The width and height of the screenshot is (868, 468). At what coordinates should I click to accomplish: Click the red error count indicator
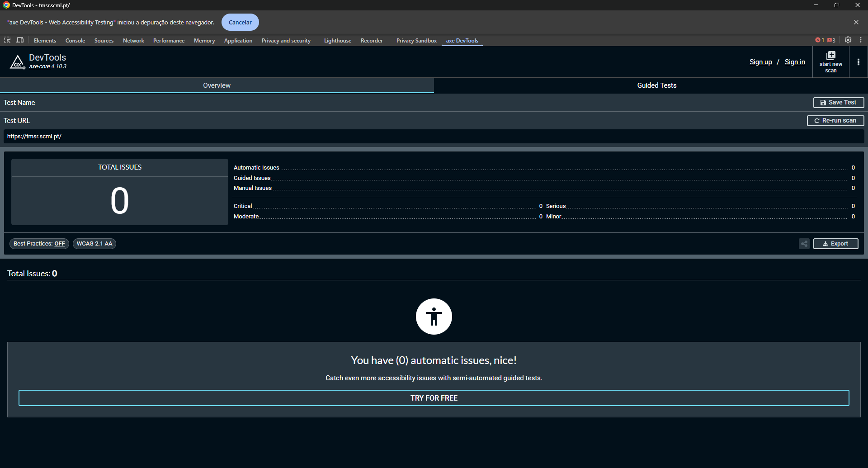(x=819, y=40)
